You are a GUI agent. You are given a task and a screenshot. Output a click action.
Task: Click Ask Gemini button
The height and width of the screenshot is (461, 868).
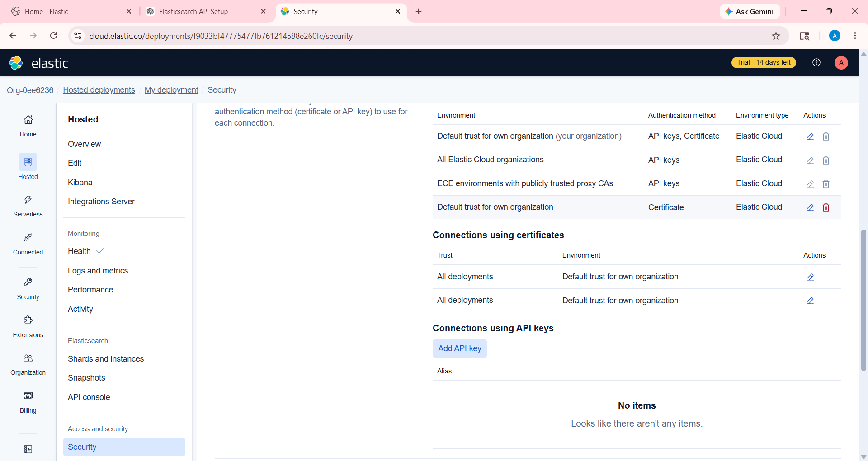[x=750, y=11]
